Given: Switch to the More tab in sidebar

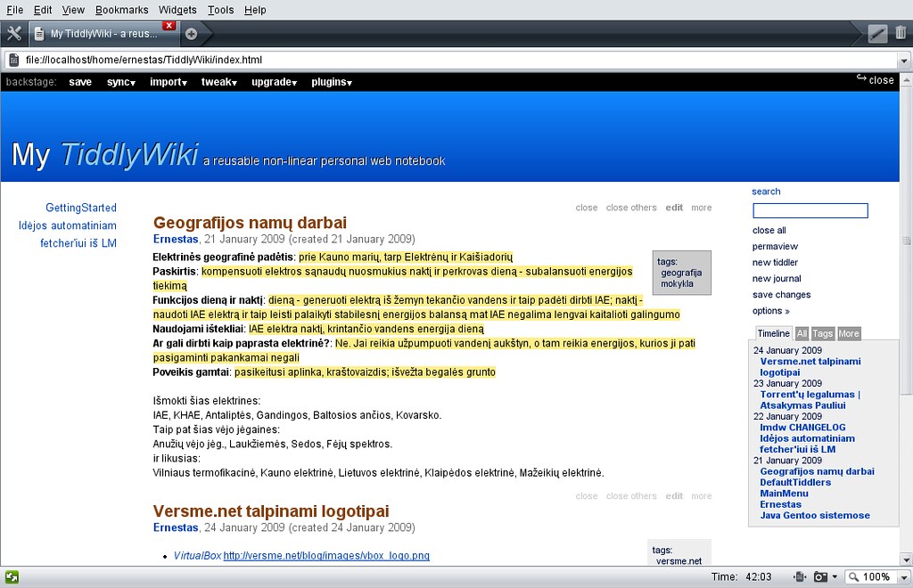Looking at the screenshot, I should pyautogui.click(x=849, y=333).
